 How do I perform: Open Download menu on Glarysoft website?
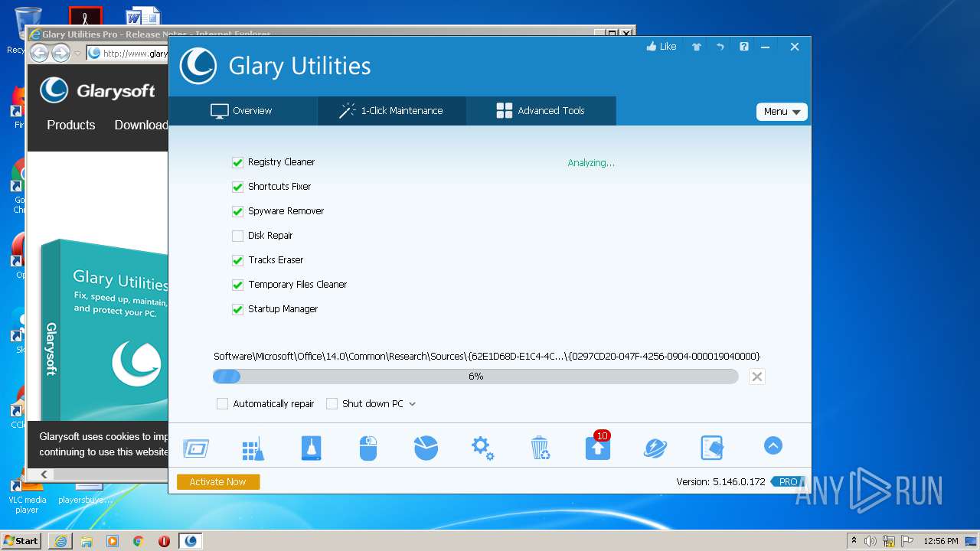141,125
